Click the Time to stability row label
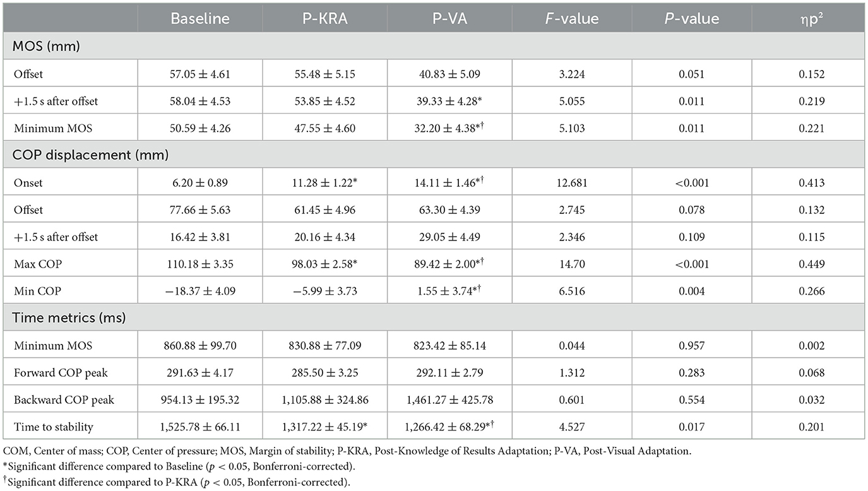The height and width of the screenshot is (491, 868). 53,427
